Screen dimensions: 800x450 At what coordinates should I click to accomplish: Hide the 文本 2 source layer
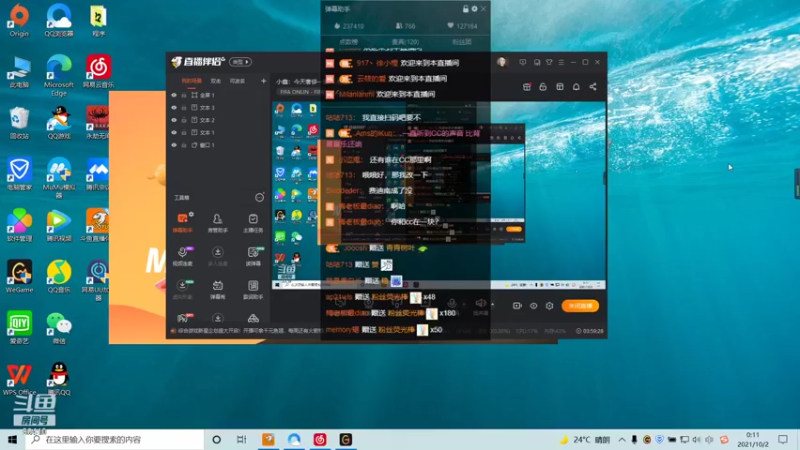[174, 120]
